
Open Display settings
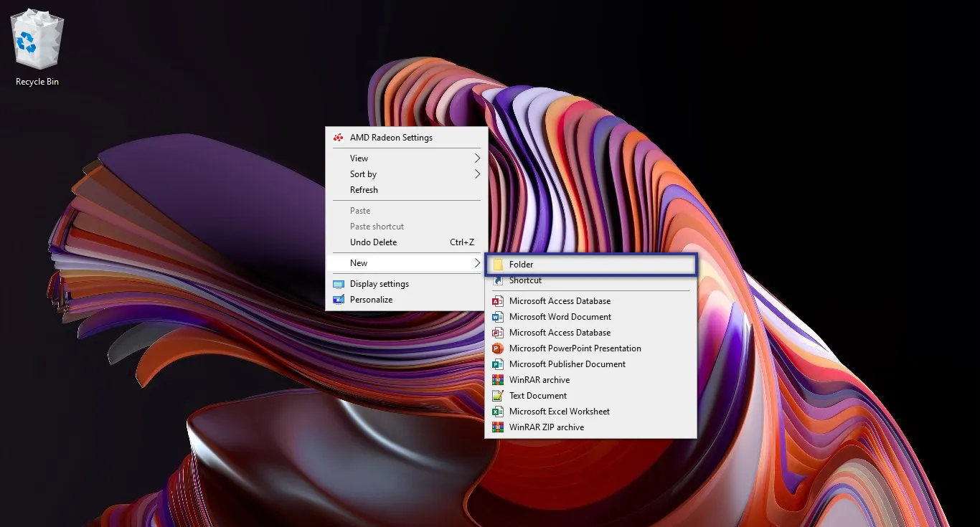[x=377, y=283]
